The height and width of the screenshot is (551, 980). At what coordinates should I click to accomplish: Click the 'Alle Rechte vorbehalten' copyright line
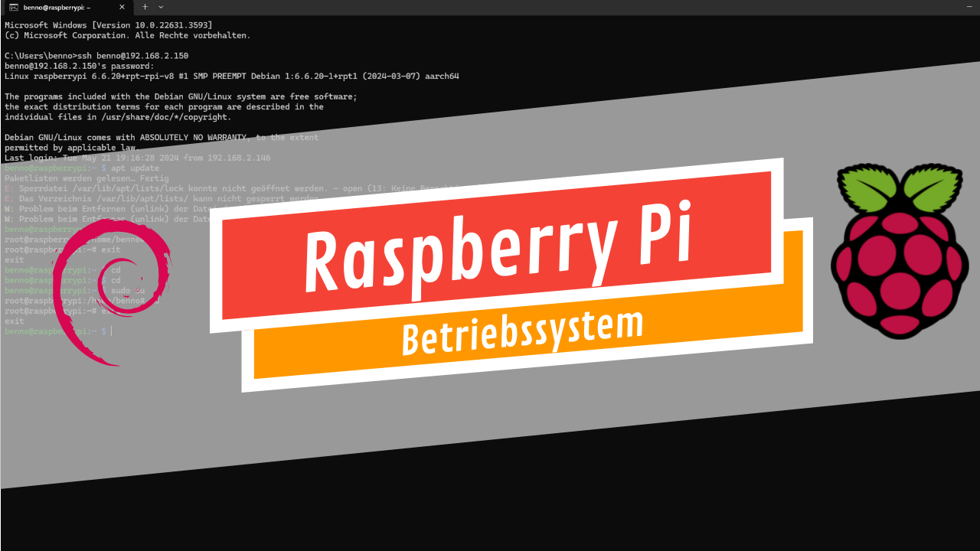tap(127, 35)
